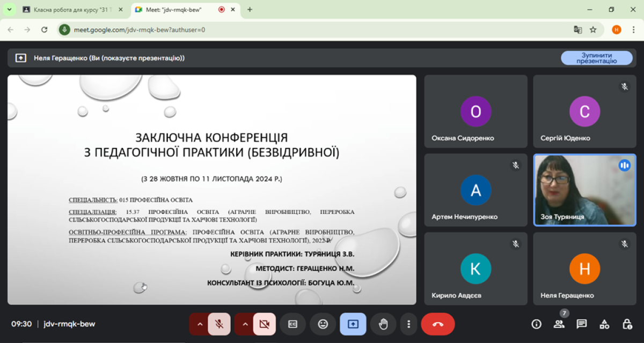Open host controls lock icon
644x343 pixels.
point(627,324)
